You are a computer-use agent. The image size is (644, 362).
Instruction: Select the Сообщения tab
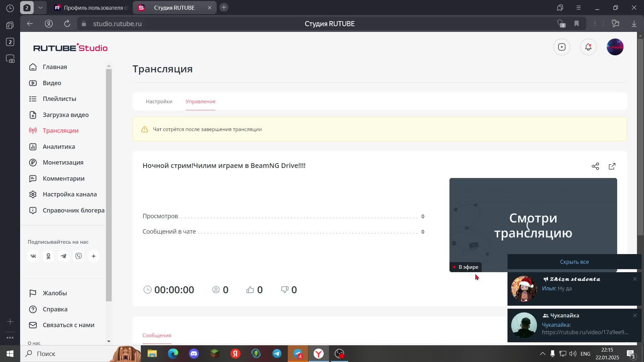(157, 336)
